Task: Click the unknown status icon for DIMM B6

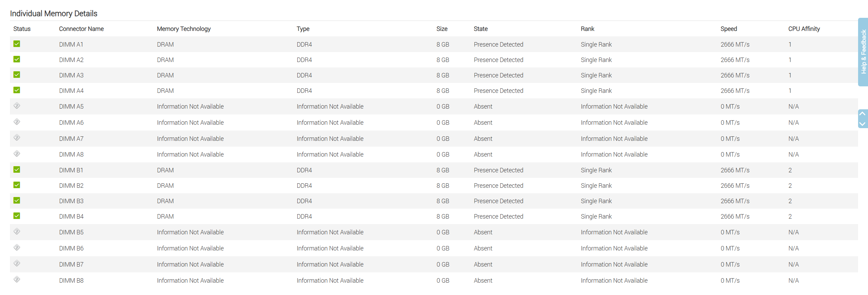Action: [17, 248]
